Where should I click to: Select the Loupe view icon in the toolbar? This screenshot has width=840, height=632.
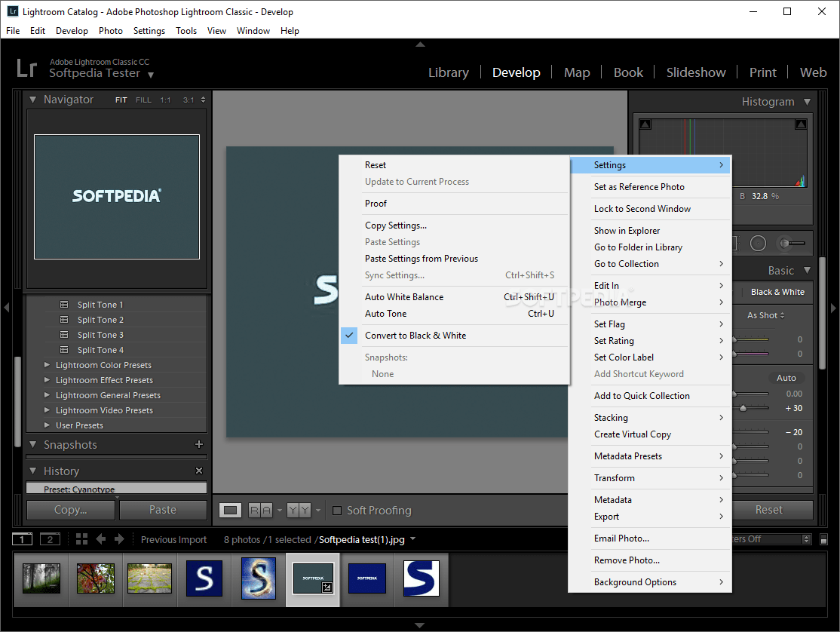click(x=230, y=511)
